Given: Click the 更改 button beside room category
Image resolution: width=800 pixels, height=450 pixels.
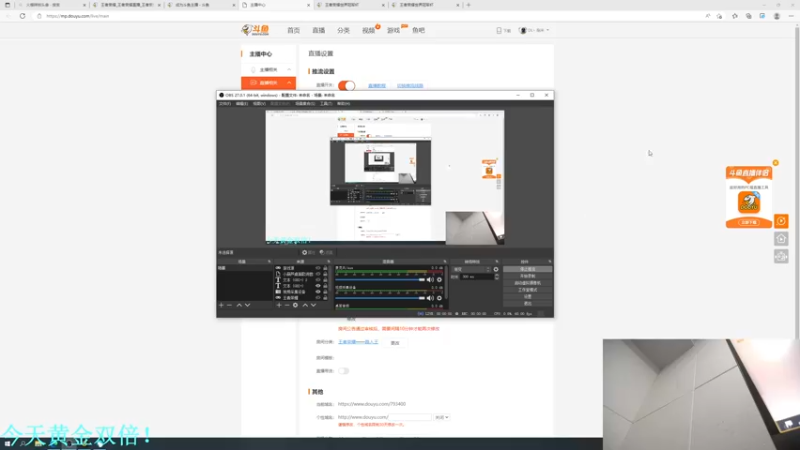Looking at the screenshot, I should click(395, 343).
